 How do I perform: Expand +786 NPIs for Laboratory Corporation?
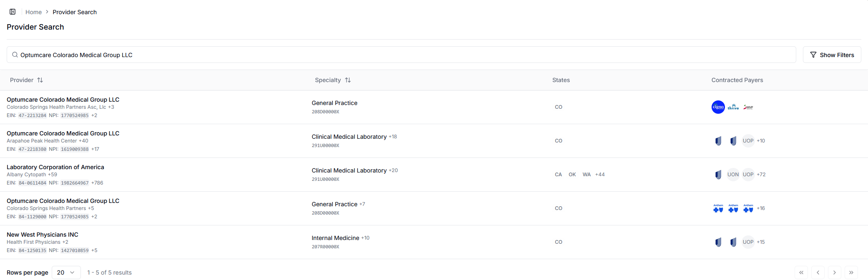point(97,183)
